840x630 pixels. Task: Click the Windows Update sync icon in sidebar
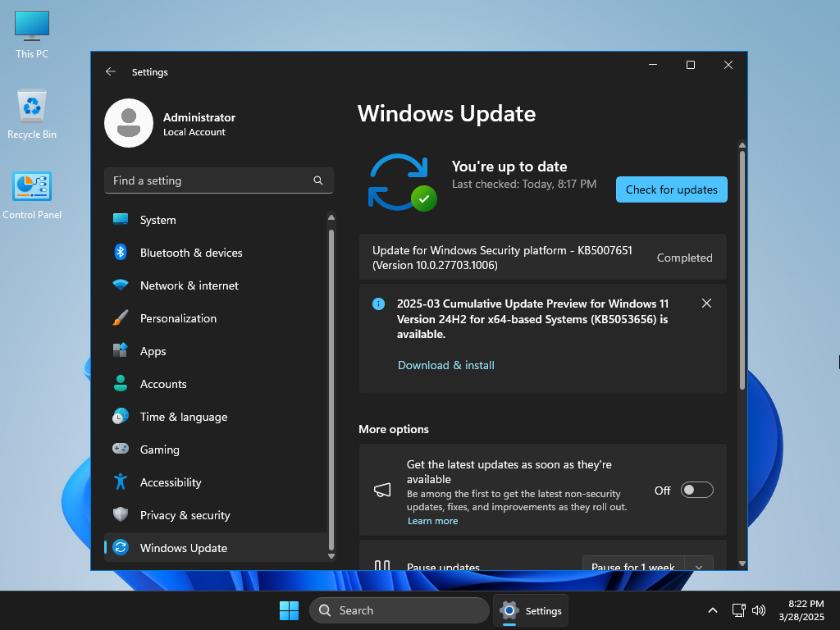(121, 547)
